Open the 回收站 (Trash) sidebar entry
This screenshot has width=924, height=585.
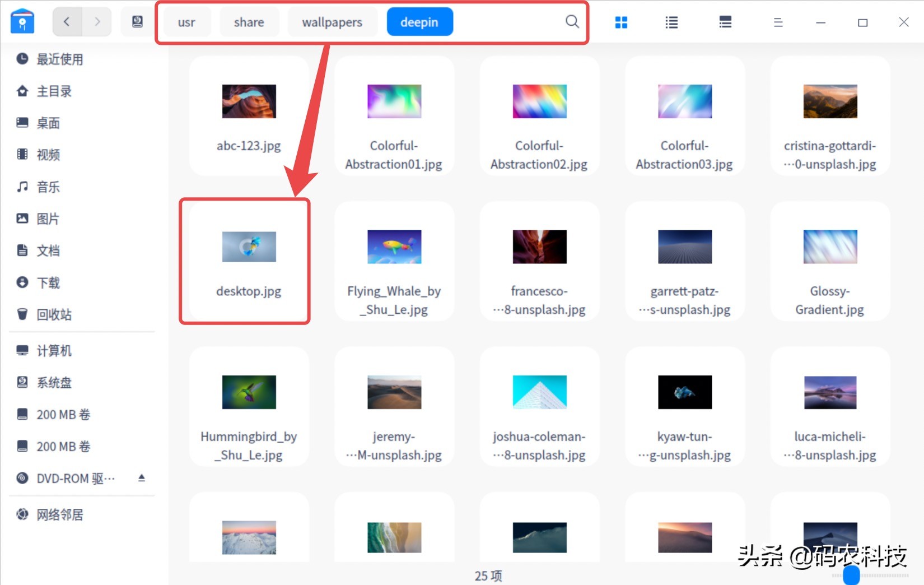[x=54, y=314]
